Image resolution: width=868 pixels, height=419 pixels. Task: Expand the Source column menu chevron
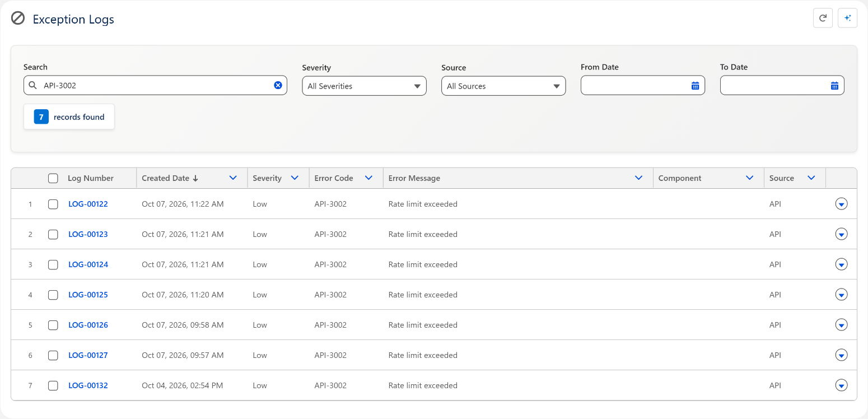pos(811,178)
